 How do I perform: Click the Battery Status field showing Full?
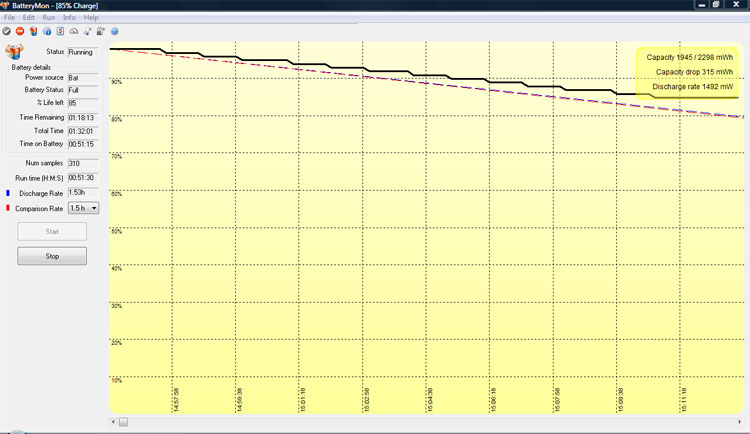(83, 90)
